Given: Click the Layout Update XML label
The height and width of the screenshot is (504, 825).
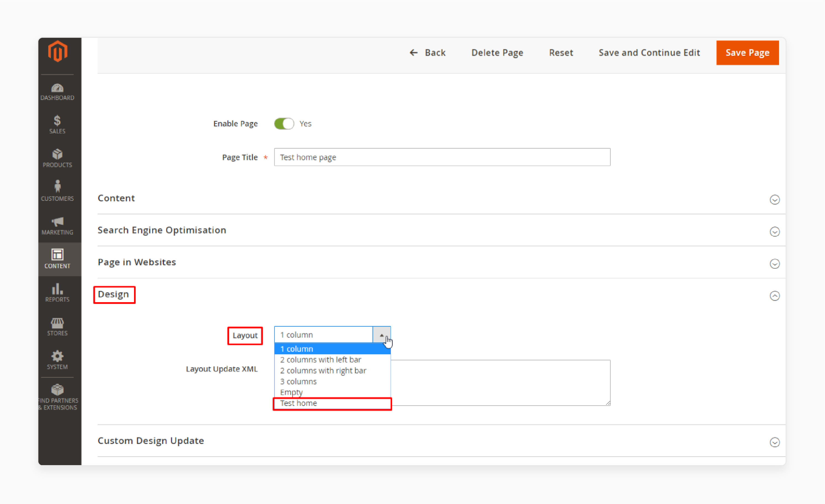Looking at the screenshot, I should pos(222,369).
